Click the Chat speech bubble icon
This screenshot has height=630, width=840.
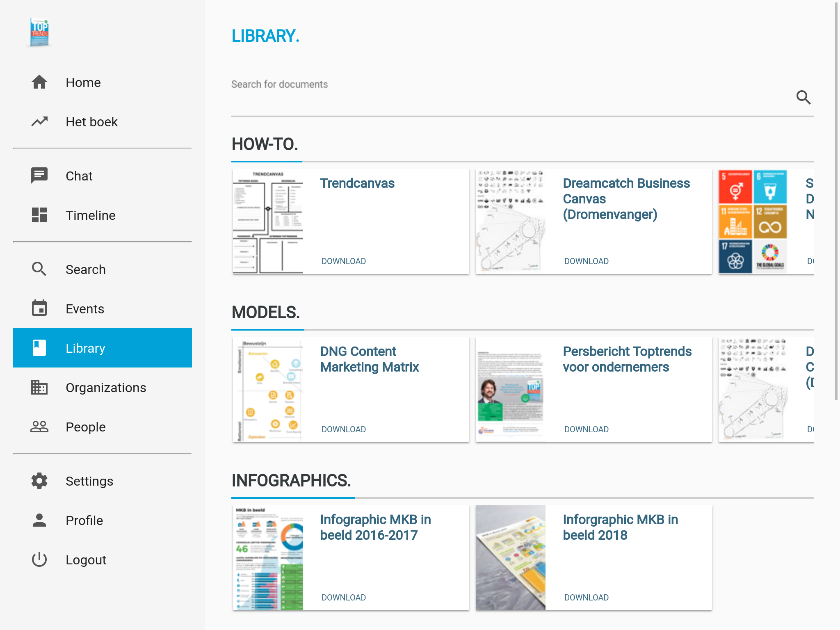pos(39,176)
